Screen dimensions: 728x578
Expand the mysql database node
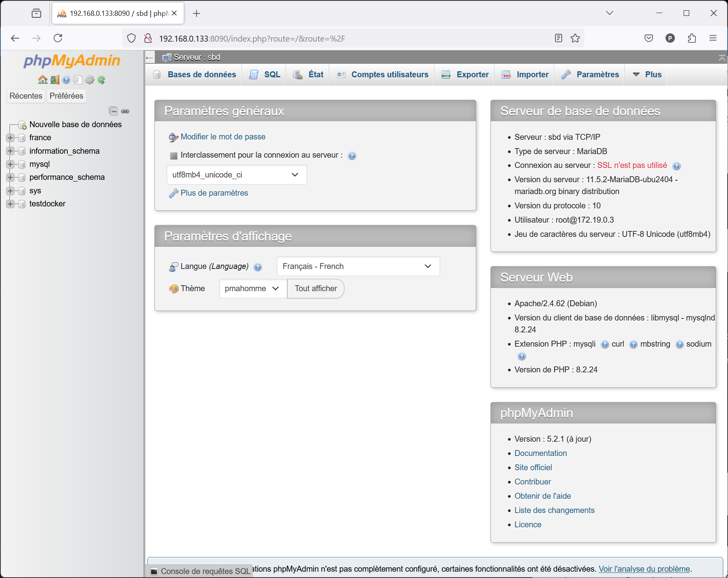[10, 164]
